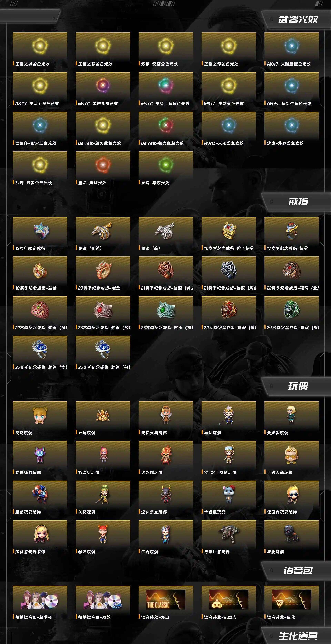Click the 语音包 section header
This screenshot has width=331, height=644.
[x=298, y=570]
